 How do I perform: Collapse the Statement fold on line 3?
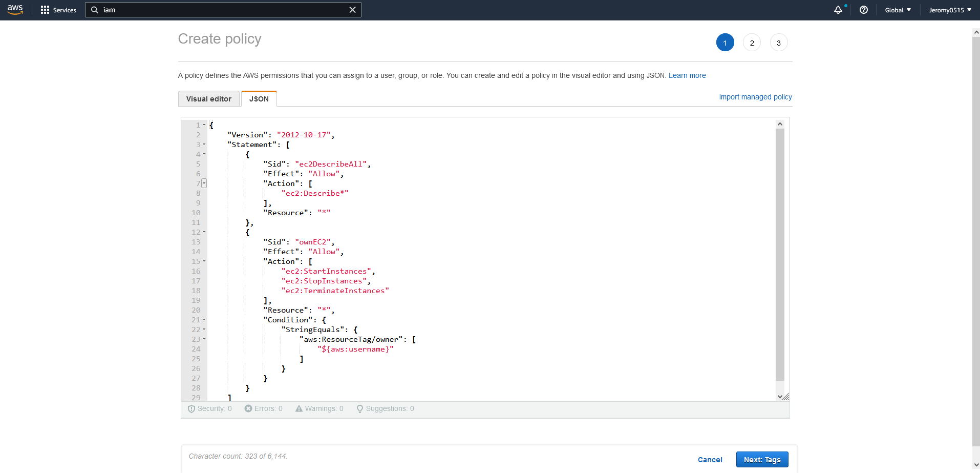[204, 145]
